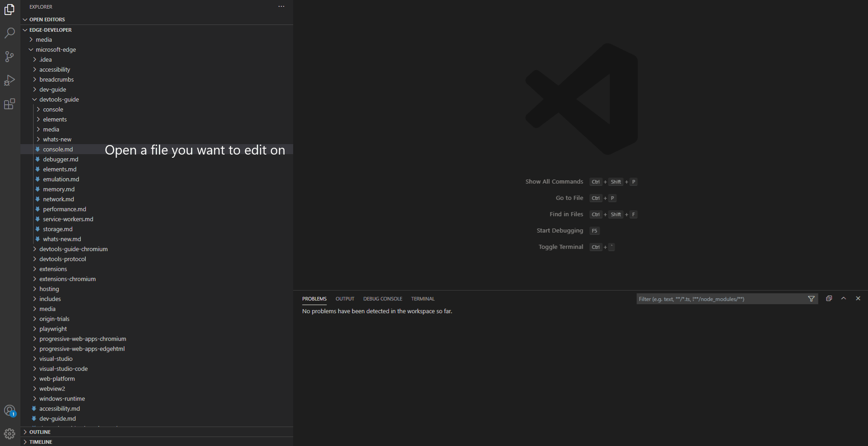Open the service-workers.md file

[x=68, y=219]
